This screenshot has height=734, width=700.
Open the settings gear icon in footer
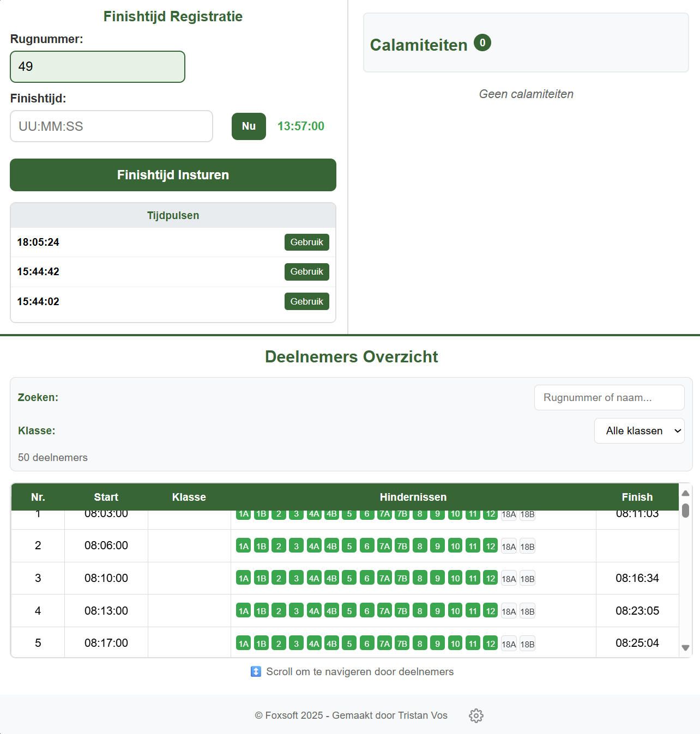click(x=476, y=715)
